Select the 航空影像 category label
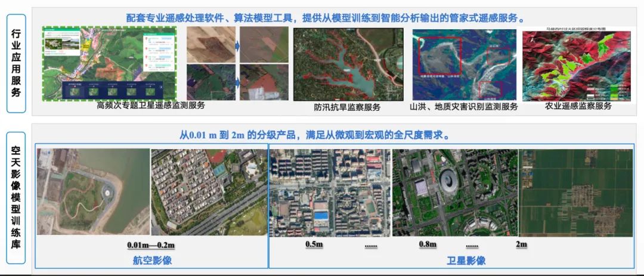 coord(151,261)
